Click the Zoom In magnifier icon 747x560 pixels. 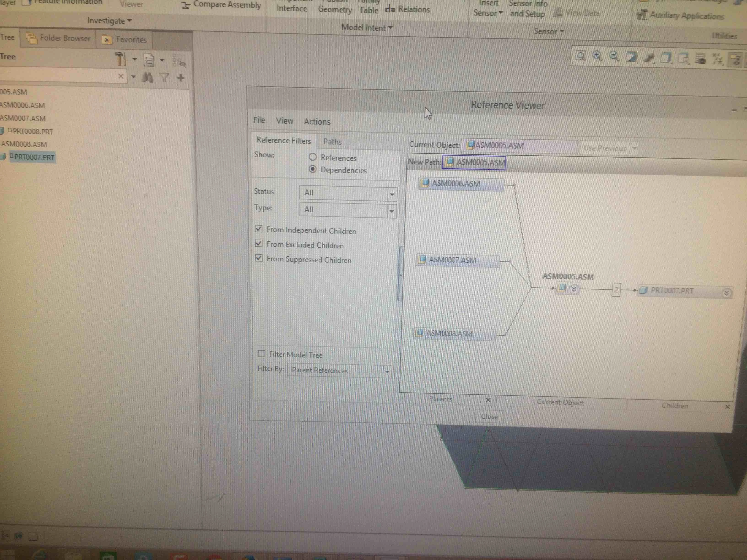(597, 56)
